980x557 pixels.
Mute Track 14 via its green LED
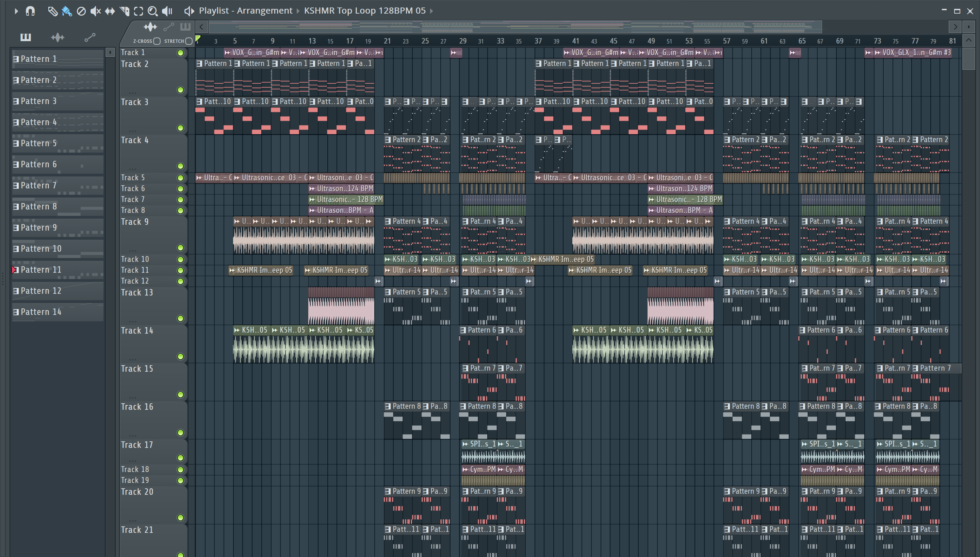[x=180, y=356]
